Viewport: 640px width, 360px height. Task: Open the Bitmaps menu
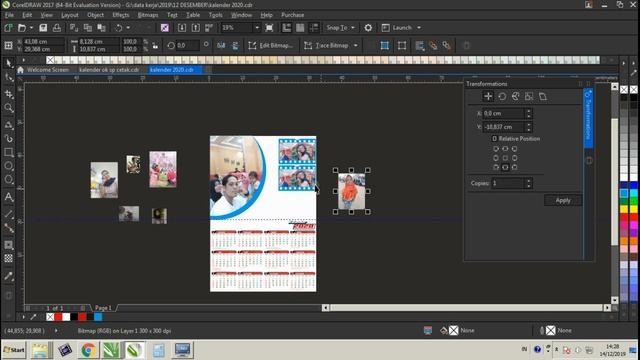pyautogui.click(x=148, y=15)
